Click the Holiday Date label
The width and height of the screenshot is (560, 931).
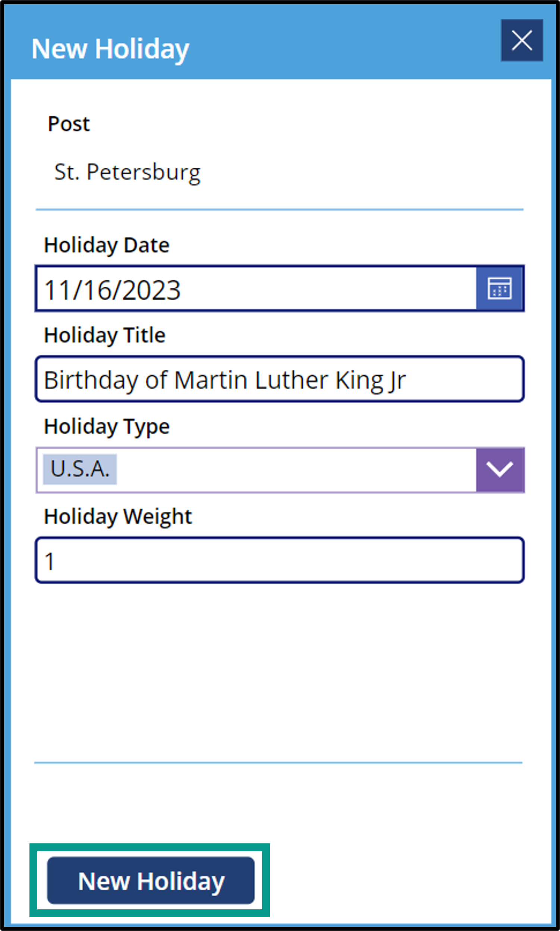pos(107,245)
